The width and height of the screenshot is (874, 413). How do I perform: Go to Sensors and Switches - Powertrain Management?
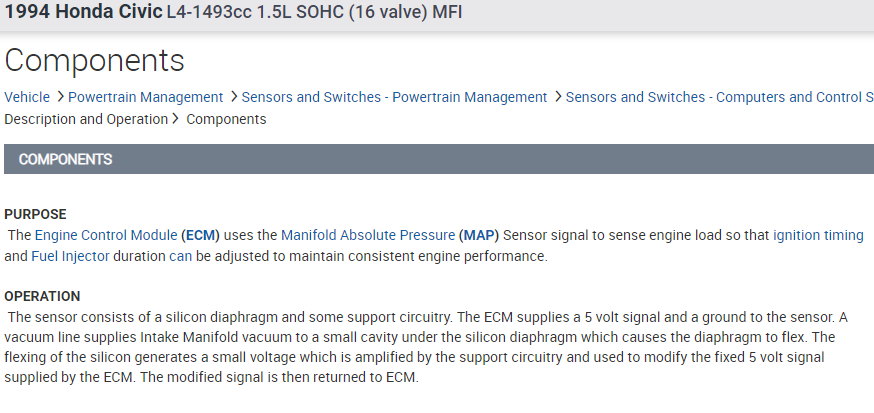[394, 97]
